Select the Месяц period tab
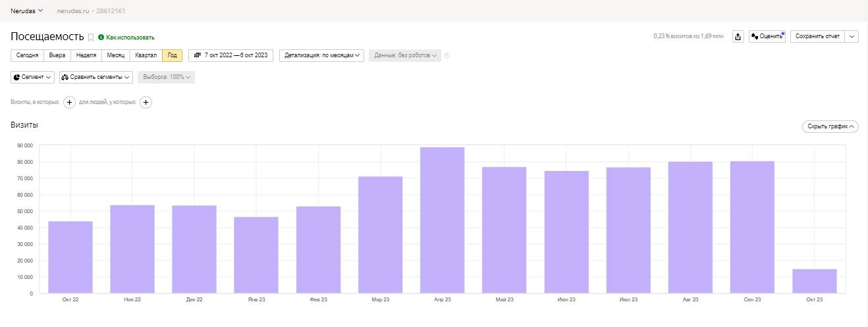The height and width of the screenshot is (327, 868). point(115,55)
